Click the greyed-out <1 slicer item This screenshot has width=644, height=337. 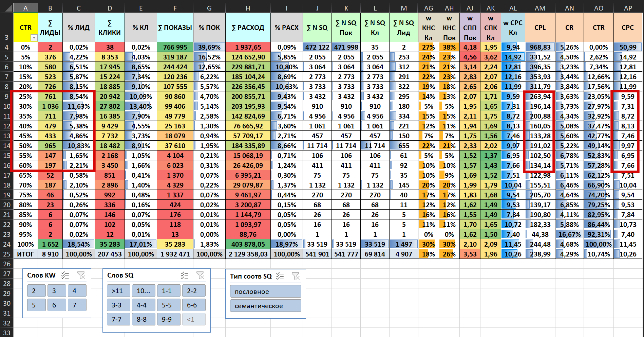click(x=194, y=319)
